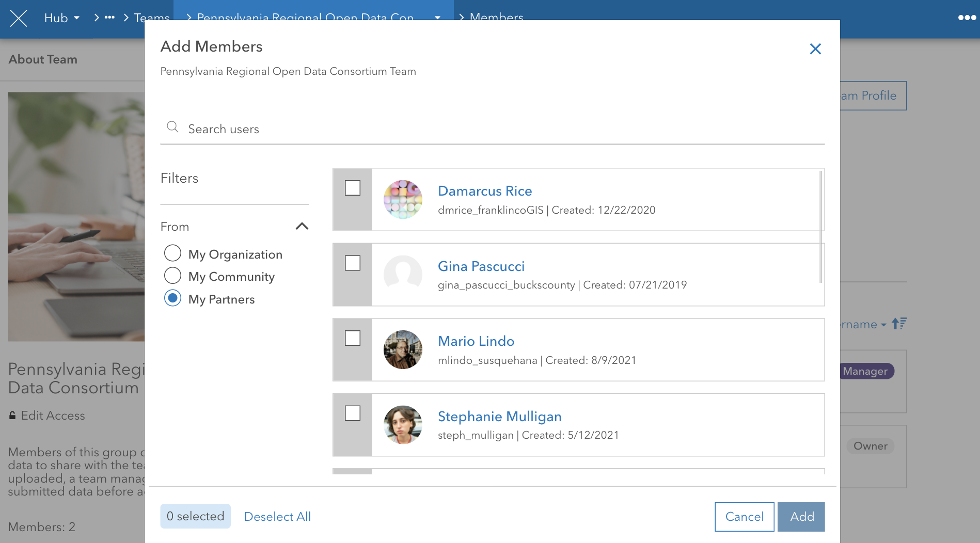The width and height of the screenshot is (980, 543).
Task: Click the search magnifier icon in Add Members
Action: pos(172,126)
